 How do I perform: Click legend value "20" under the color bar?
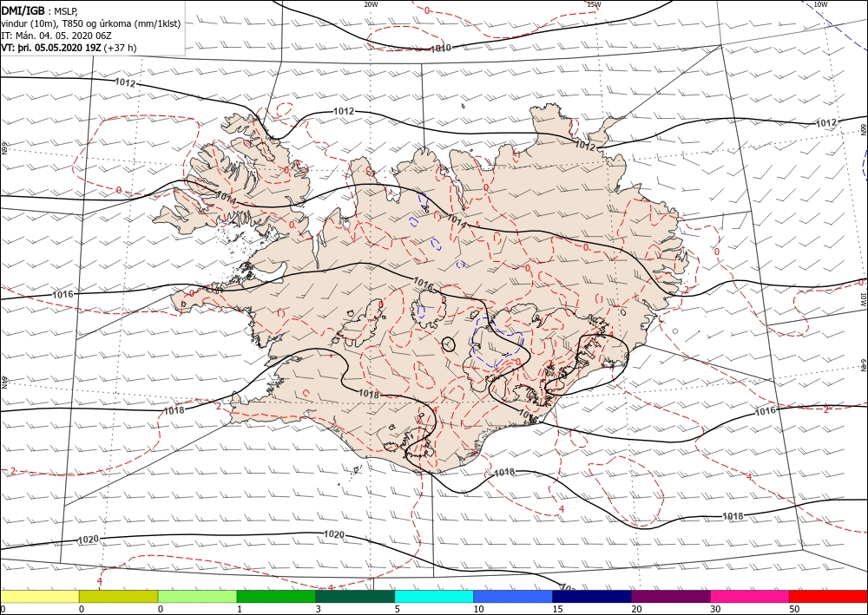coord(636,609)
